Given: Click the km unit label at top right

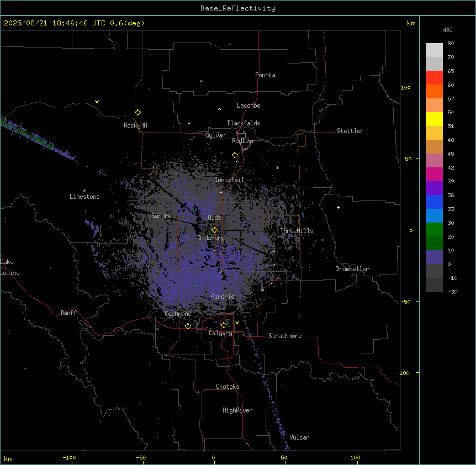Looking at the screenshot, I should pyautogui.click(x=411, y=23).
